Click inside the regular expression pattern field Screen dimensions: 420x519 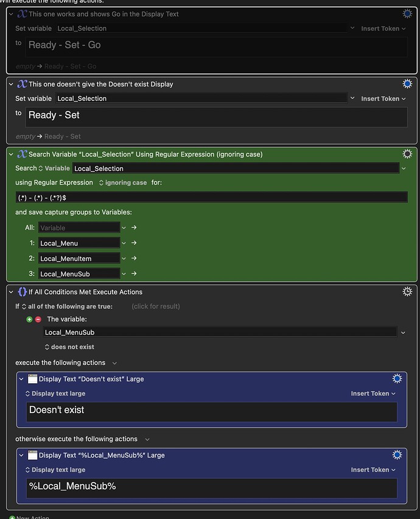click(x=210, y=197)
